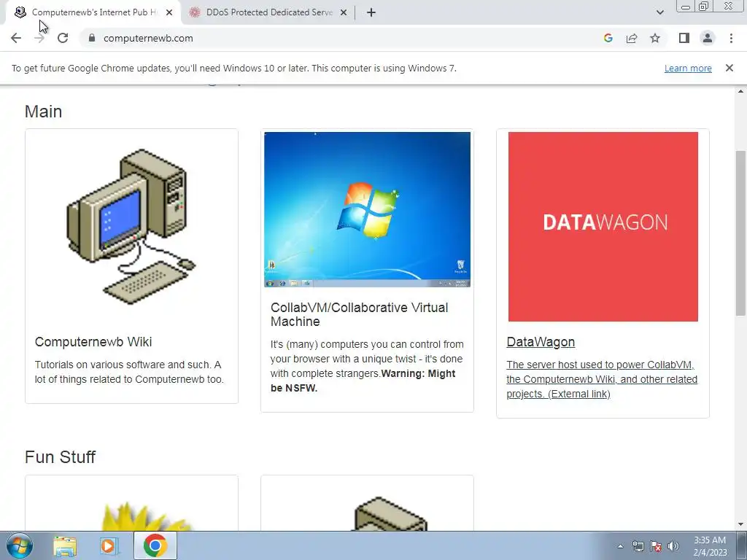Open the Learn more link in the update bar
Screen dimensions: 747x560
[x=688, y=68]
